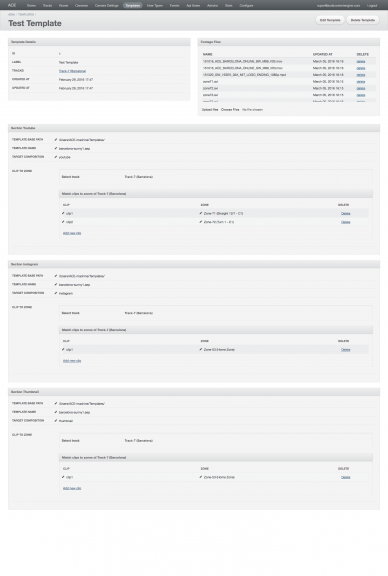388x576 pixels.
Task: Click pencil beside clip1 in Instagram section
Action: pyautogui.click(x=63, y=349)
